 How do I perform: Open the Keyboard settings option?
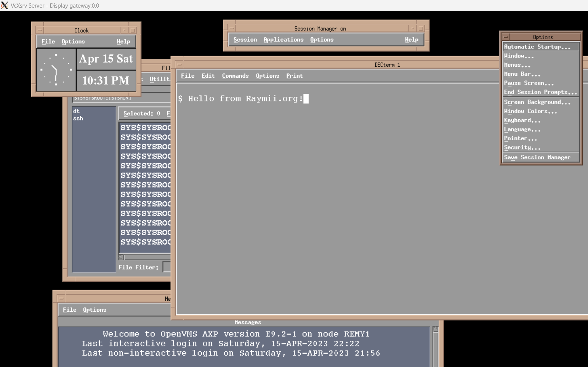(x=522, y=120)
